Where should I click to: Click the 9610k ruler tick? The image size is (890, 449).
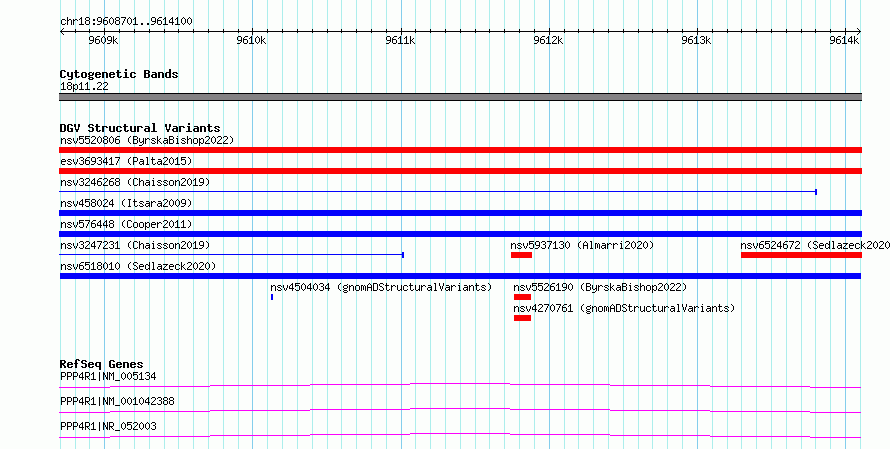pos(251,40)
